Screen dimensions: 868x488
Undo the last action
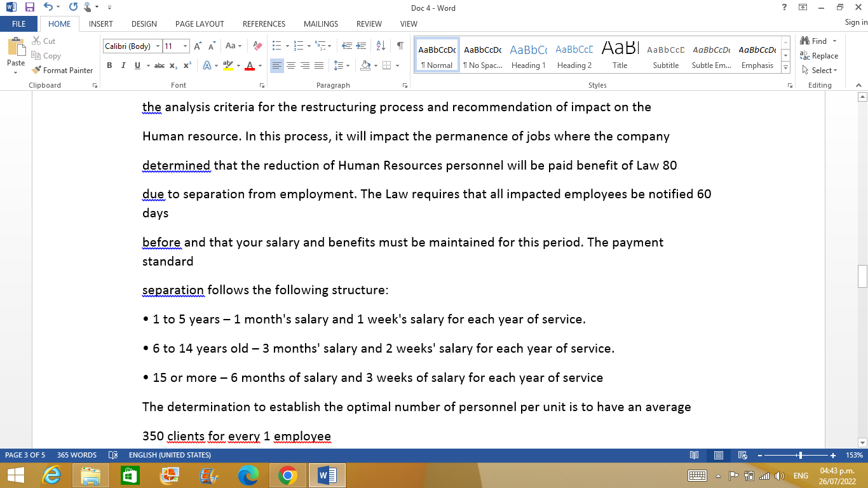coord(49,8)
